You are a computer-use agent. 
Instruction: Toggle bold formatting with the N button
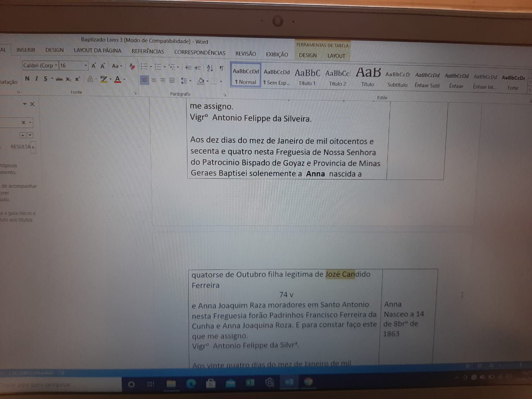(x=27, y=79)
